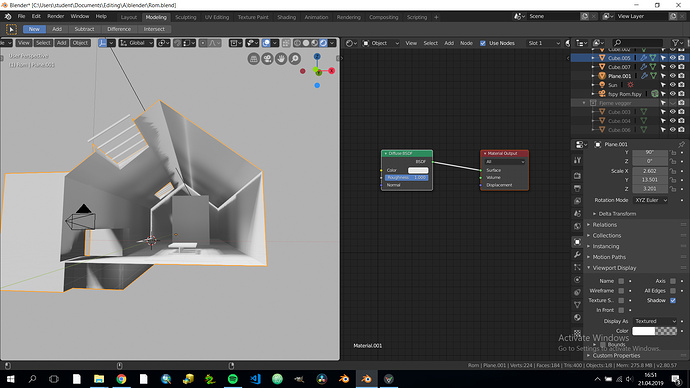Pin the Plane.001 properties context
This screenshot has width=690, height=388.
[681, 144]
